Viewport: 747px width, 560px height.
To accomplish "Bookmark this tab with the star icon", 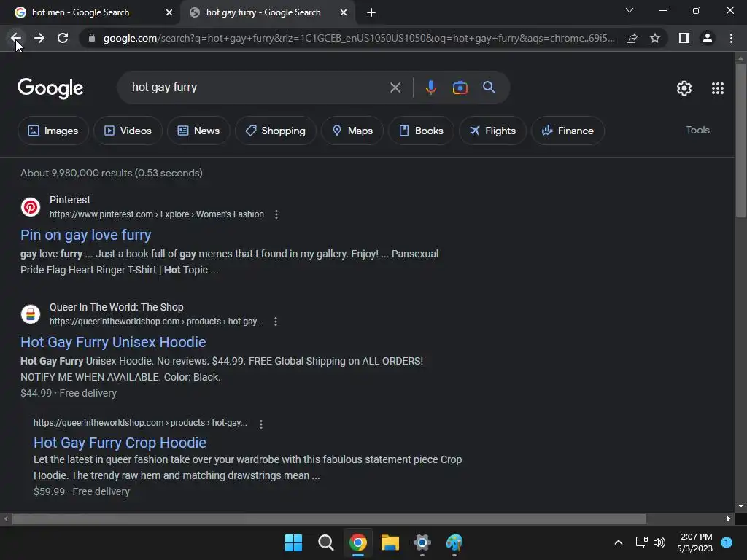I will [x=655, y=38].
